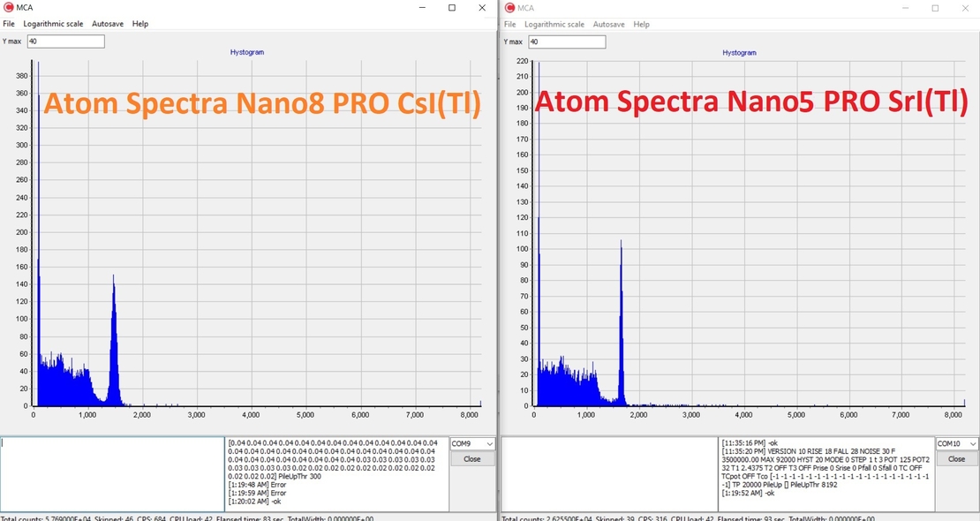Click the [11:35:16 PM] -ok log line
Screen dimensions: 980x521
point(750,442)
